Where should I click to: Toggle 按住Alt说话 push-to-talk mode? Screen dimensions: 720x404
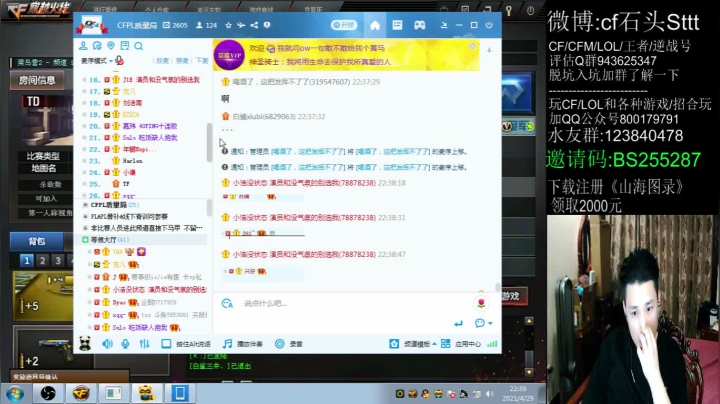(186, 344)
